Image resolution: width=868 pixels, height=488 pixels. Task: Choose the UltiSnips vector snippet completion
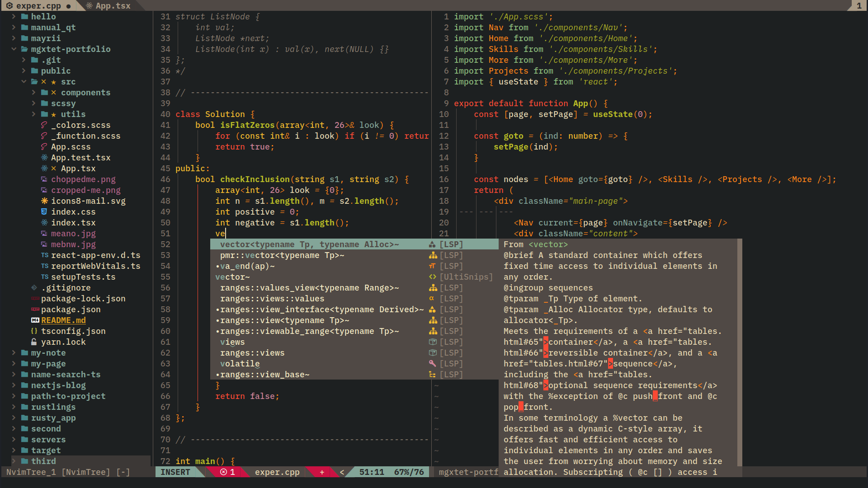point(354,277)
